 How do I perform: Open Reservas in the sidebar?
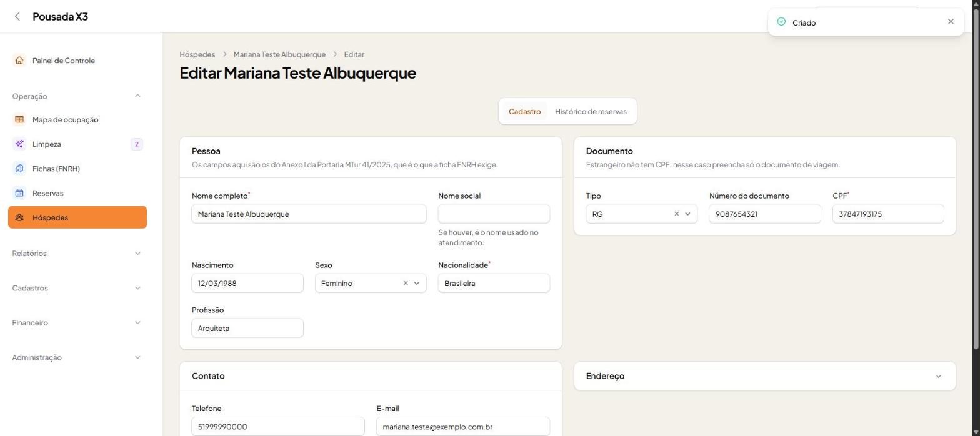pyautogui.click(x=77, y=193)
